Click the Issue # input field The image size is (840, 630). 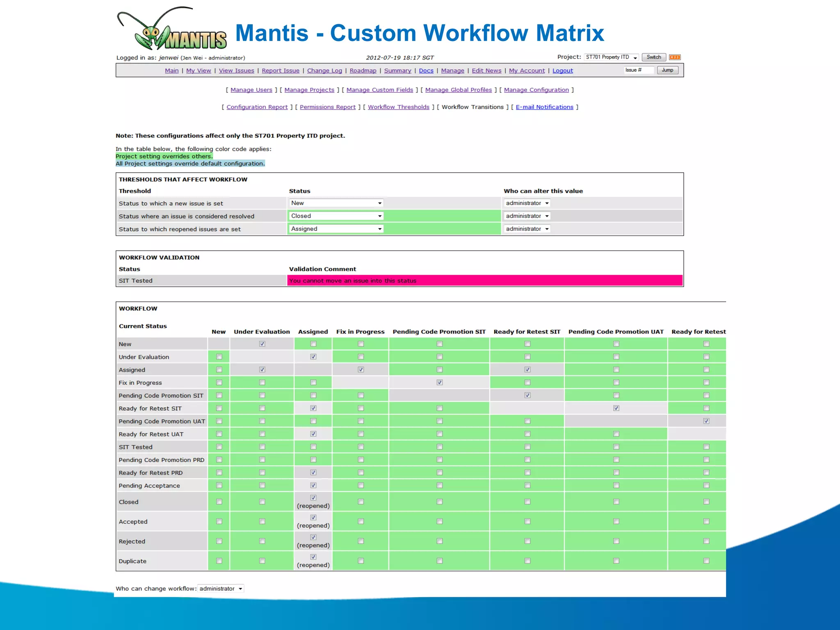click(x=639, y=70)
